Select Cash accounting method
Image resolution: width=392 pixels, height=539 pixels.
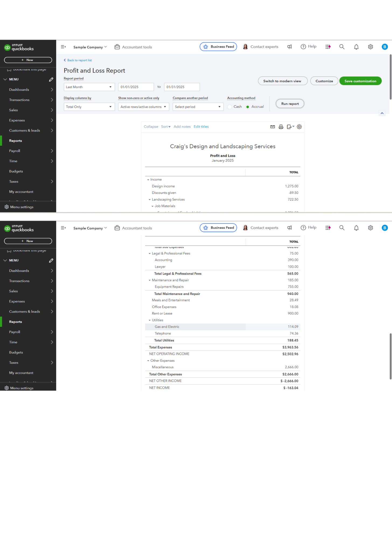point(230,107)
